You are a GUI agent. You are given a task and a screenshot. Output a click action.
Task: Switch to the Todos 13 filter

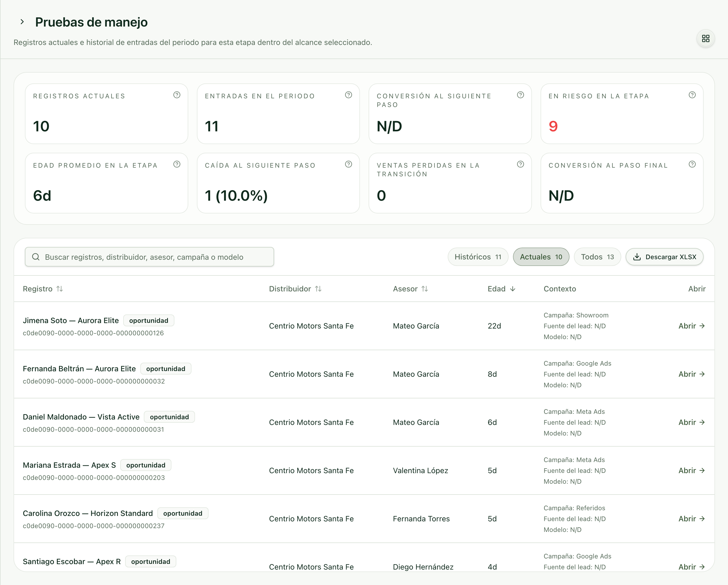[x=597, y=257]
